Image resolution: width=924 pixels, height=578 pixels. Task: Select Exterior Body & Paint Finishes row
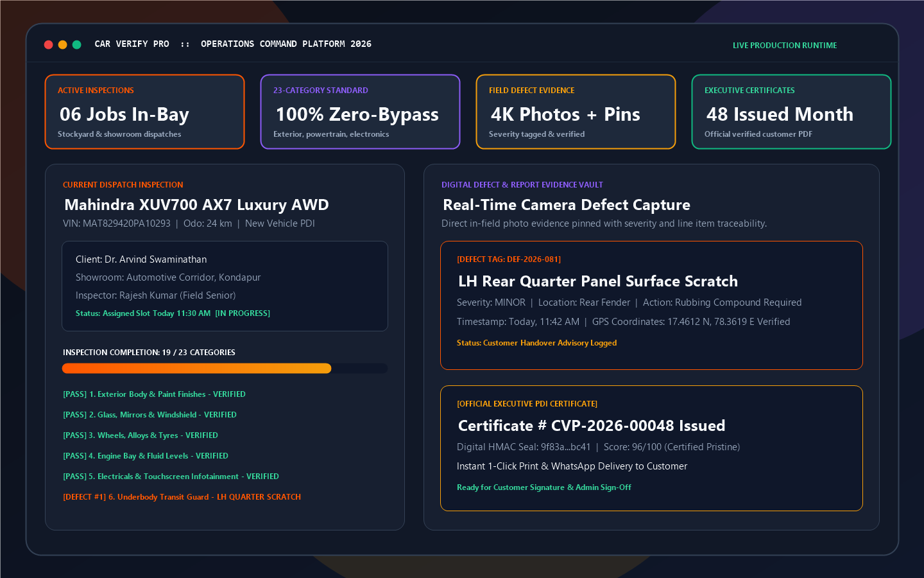pyautogui.click(x=154, y=394)
